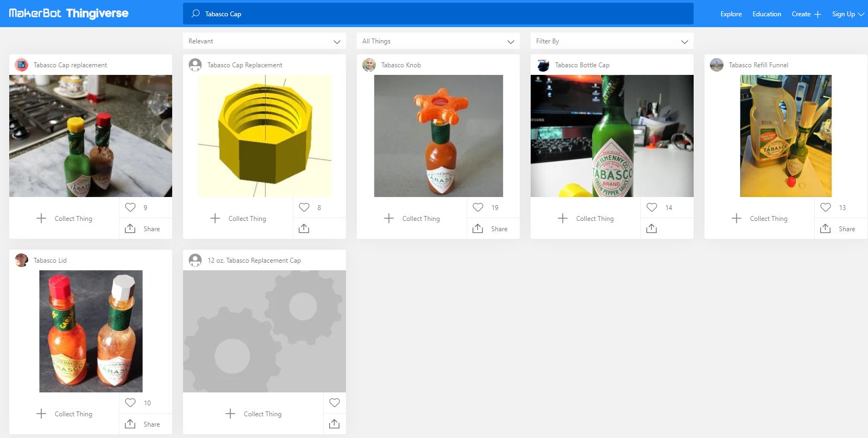The image size is (868, 438).
Task: Like the Tabasco Cap Replacement with 8 likes
Action: [x=304, y=207]
